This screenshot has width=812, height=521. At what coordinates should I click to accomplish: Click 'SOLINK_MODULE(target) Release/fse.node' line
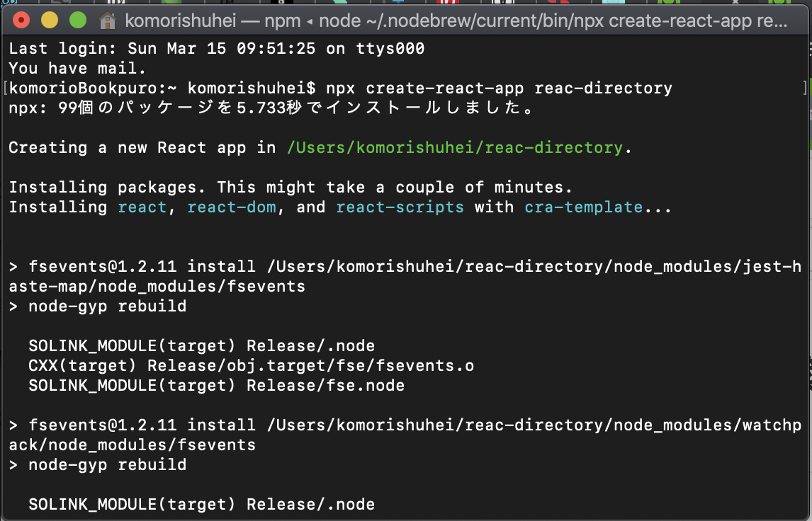tap(217, 386)
